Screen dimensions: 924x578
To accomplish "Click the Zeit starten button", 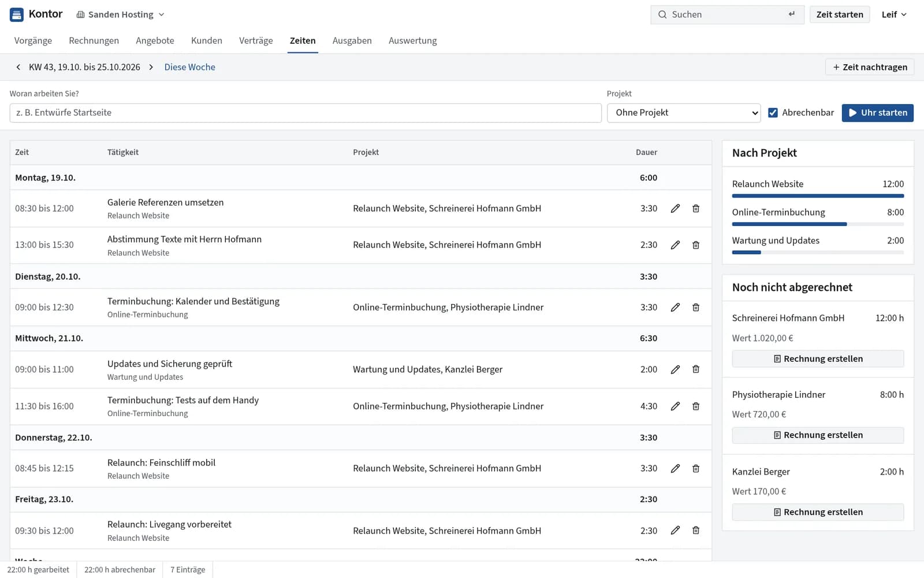I will point(840,14).
